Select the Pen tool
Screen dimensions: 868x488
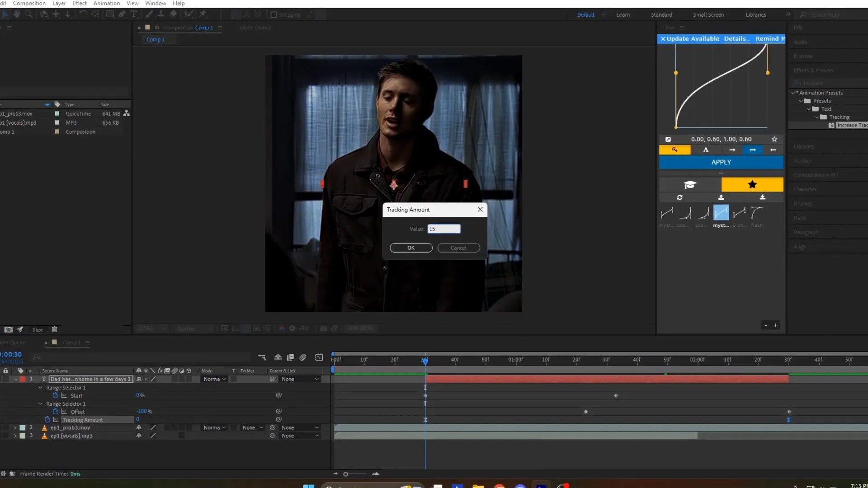click(122, 14)
